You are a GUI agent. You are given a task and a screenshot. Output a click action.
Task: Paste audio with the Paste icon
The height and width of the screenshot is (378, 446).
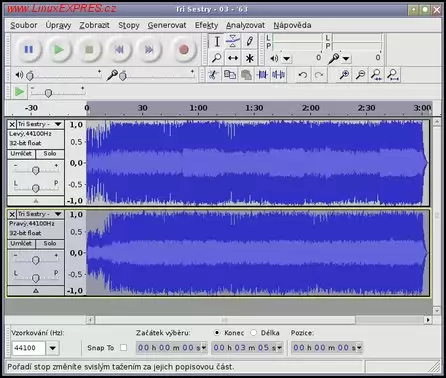[x=246, y=75]
